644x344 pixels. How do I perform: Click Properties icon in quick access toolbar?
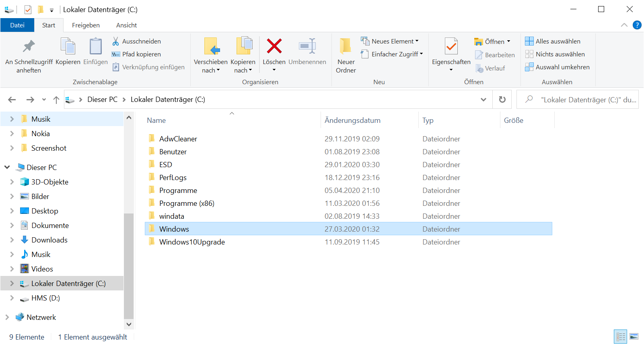point(28,10)
